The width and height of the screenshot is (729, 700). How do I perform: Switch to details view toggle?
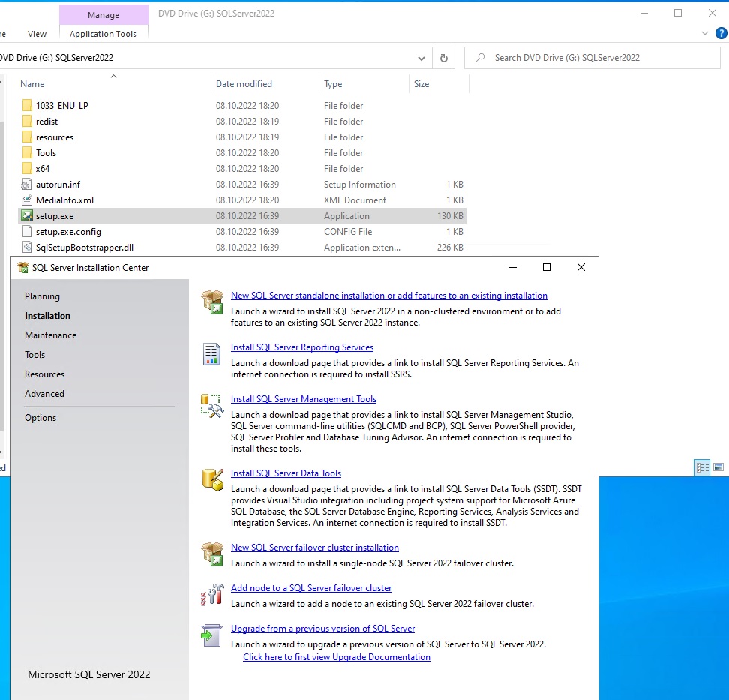click(x=702, y=467)
